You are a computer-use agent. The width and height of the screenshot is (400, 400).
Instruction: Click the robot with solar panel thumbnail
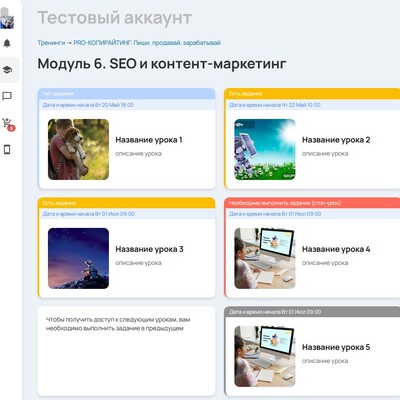pyautogui.click(x=265, y=149)
